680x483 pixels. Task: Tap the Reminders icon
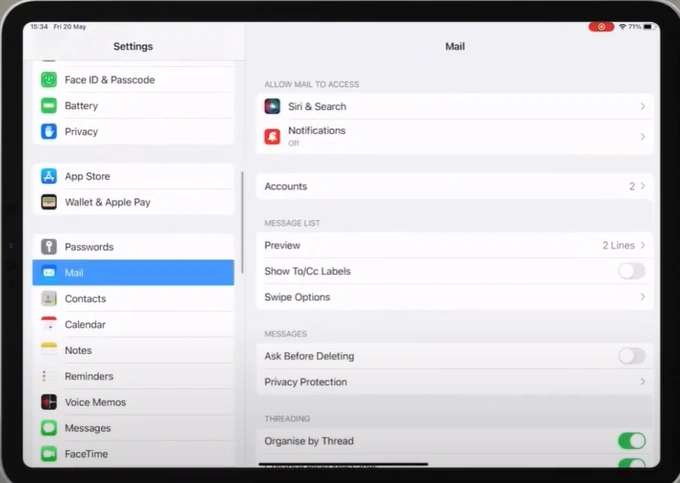[x=49, y=376]
